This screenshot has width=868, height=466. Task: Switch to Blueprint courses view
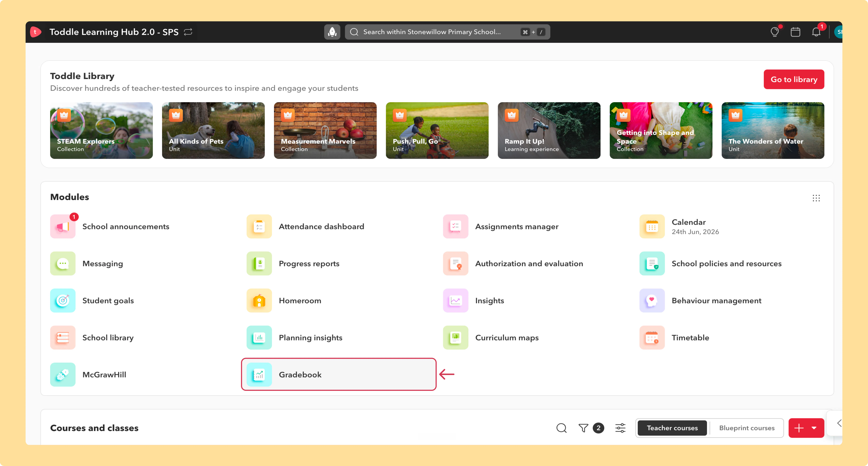747,428
